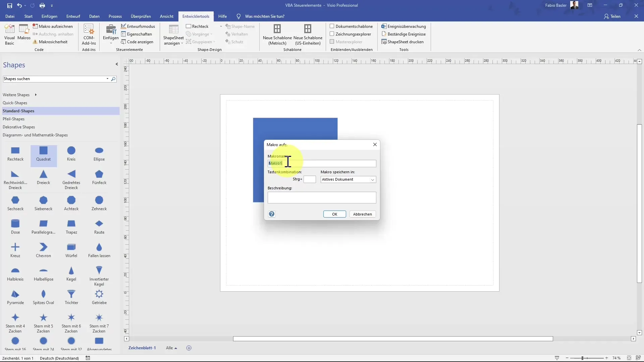
Task: Open Pfeil-Shapes stencil
Action: [13, 119]
